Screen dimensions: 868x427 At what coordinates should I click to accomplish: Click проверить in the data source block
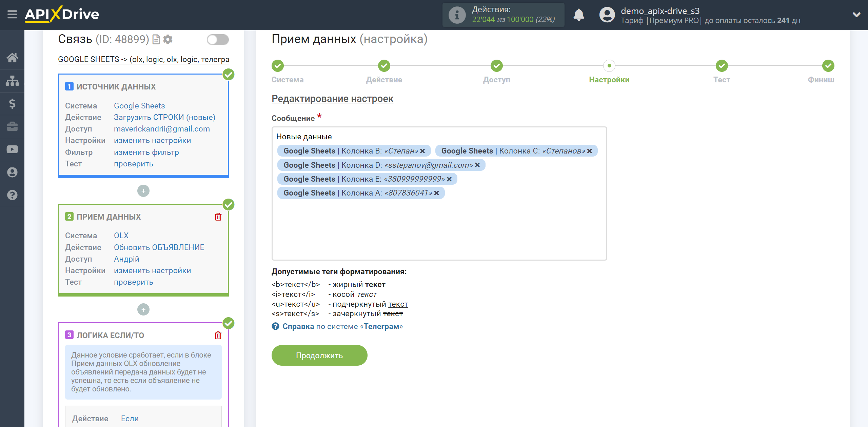pos(133,164)
